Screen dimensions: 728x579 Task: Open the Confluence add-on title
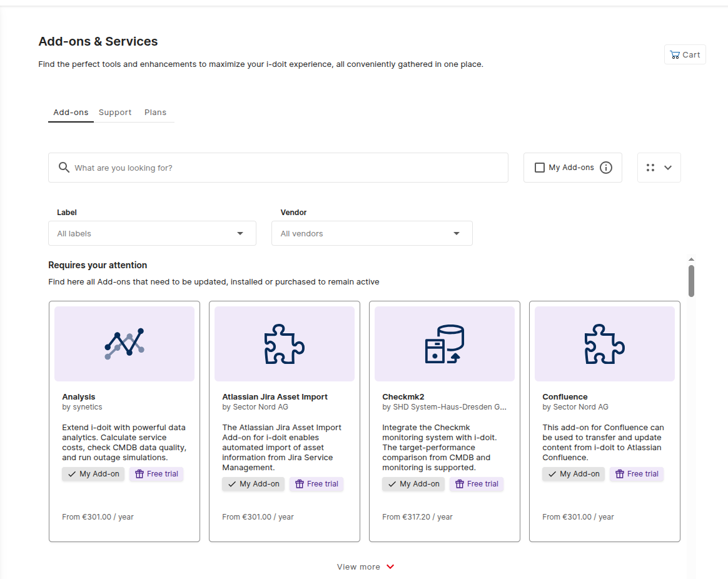[565, 397]
